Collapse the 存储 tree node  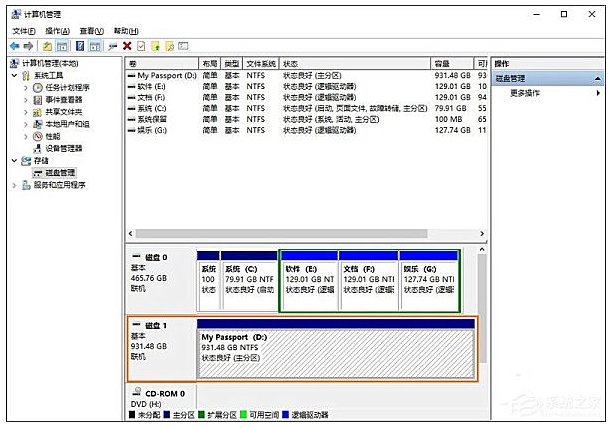[x=14, y=160]
